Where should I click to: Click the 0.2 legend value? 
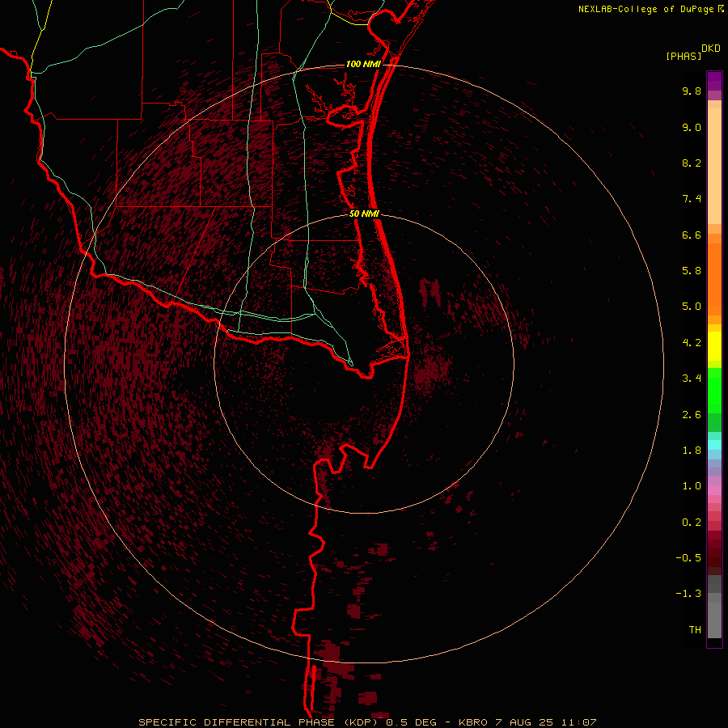(692, 523)
